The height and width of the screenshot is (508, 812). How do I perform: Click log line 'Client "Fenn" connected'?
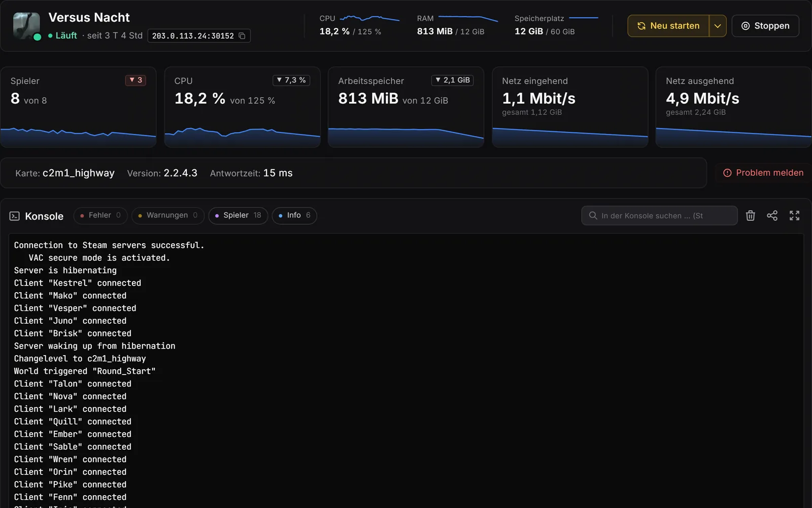70,497
